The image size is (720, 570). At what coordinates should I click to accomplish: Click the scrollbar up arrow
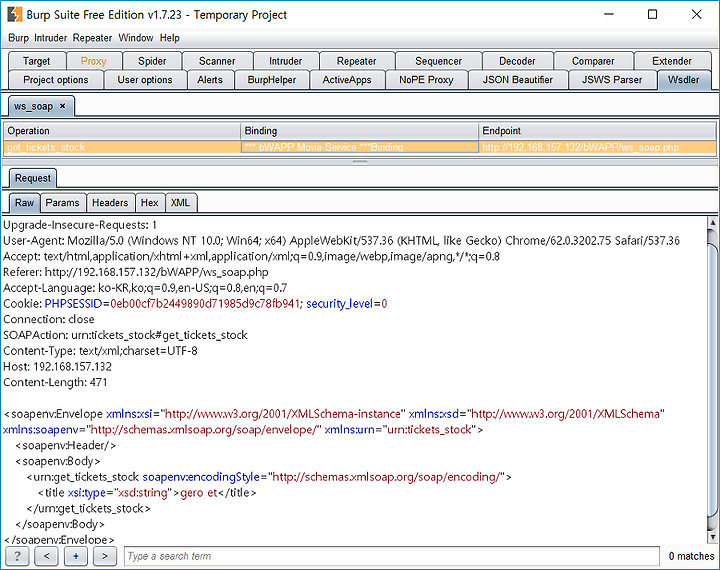tap(713, 223)
